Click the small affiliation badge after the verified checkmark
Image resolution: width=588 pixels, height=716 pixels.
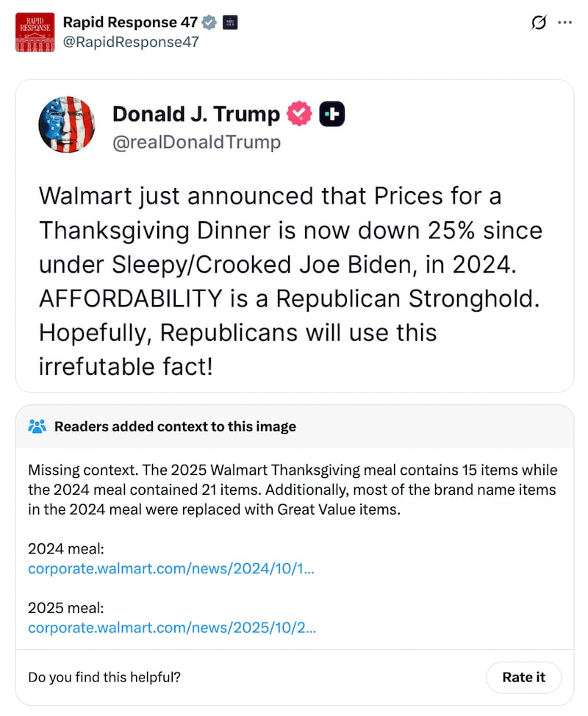229,23
